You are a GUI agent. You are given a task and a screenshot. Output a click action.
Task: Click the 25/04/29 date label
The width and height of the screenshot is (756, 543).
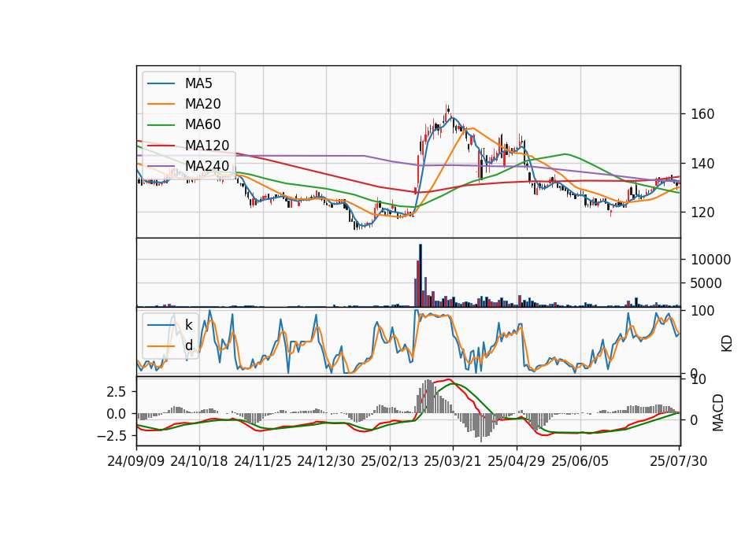coord(517,461)
